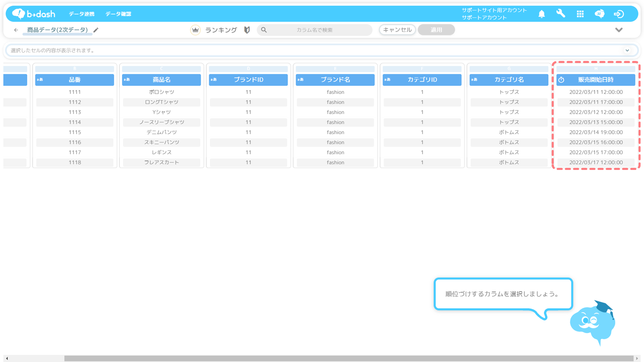Screen dimensions: 644x362
Task: Click the text-type icon in カテゴリ名 header
Action: [x=474, y=80]
